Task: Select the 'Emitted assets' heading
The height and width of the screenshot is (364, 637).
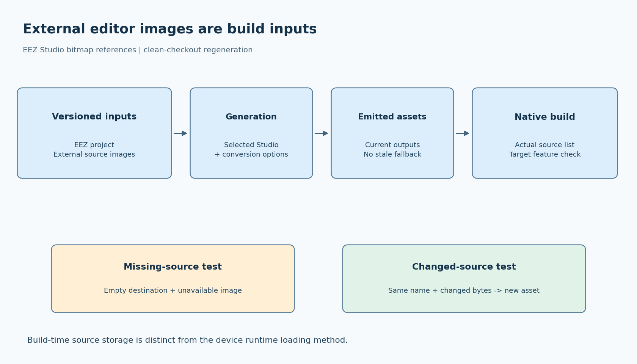Action: tap(392, 117)
